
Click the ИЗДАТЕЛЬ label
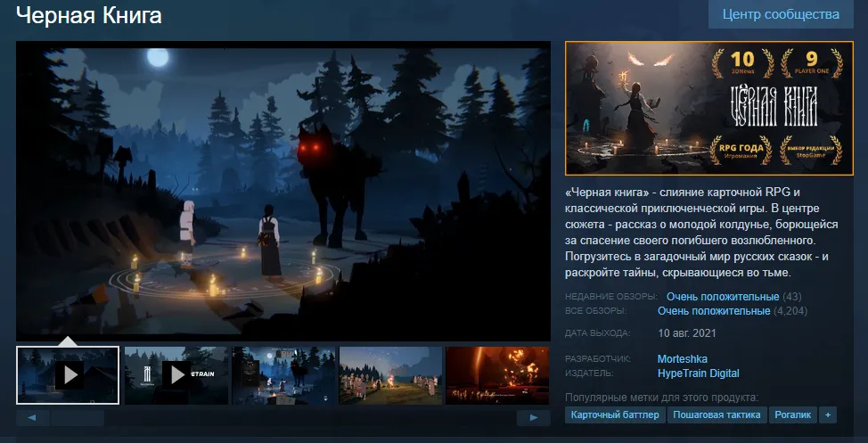[x=590, y=373]
